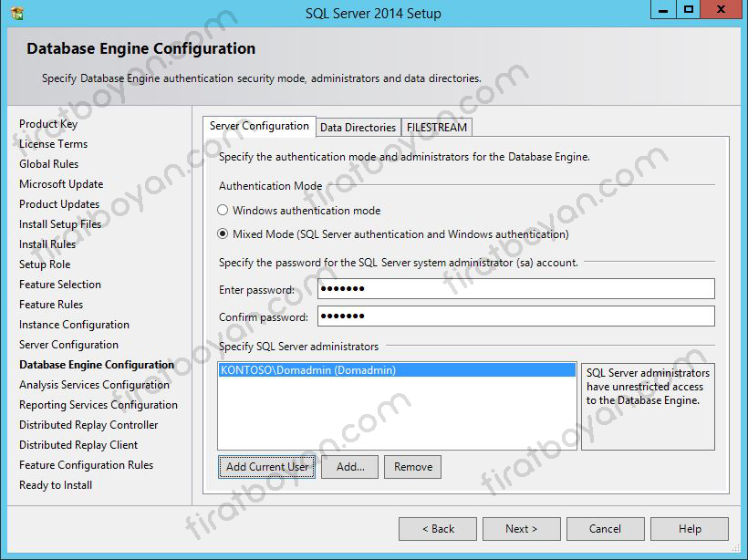Go to the previous step with Back
Image resolution: width=748 pixels, height=560 pixels.
[x=438, y=528]
